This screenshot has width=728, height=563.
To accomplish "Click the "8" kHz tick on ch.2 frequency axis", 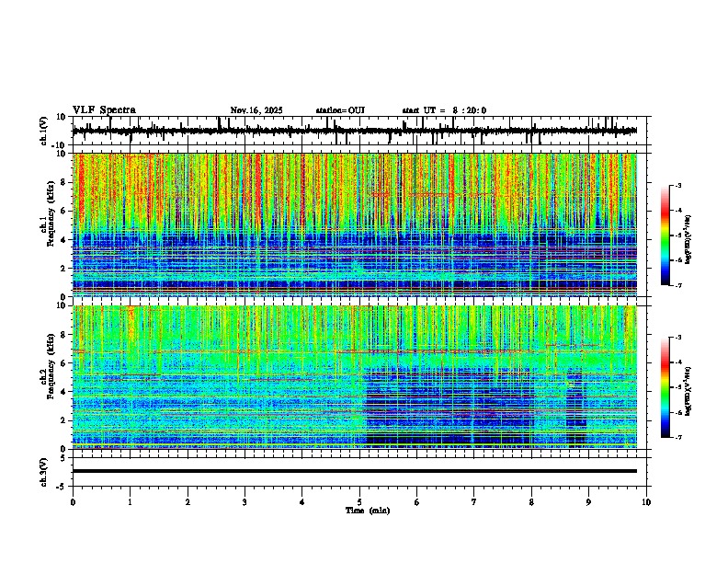I will (64, 335).
